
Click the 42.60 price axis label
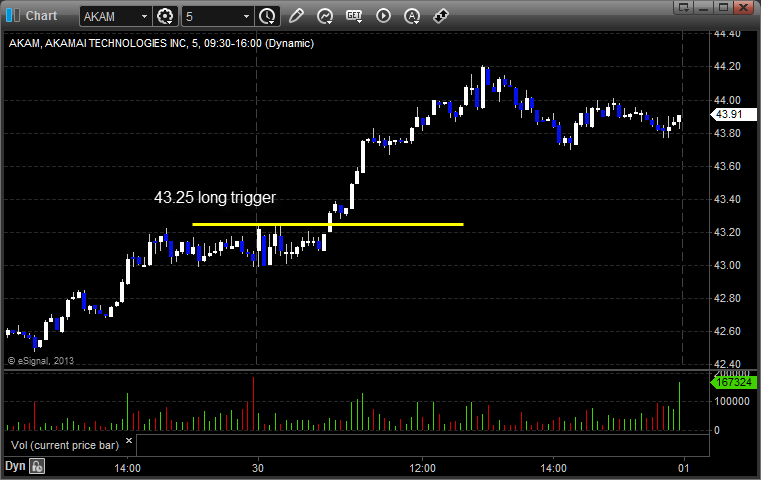pos(728,331)
